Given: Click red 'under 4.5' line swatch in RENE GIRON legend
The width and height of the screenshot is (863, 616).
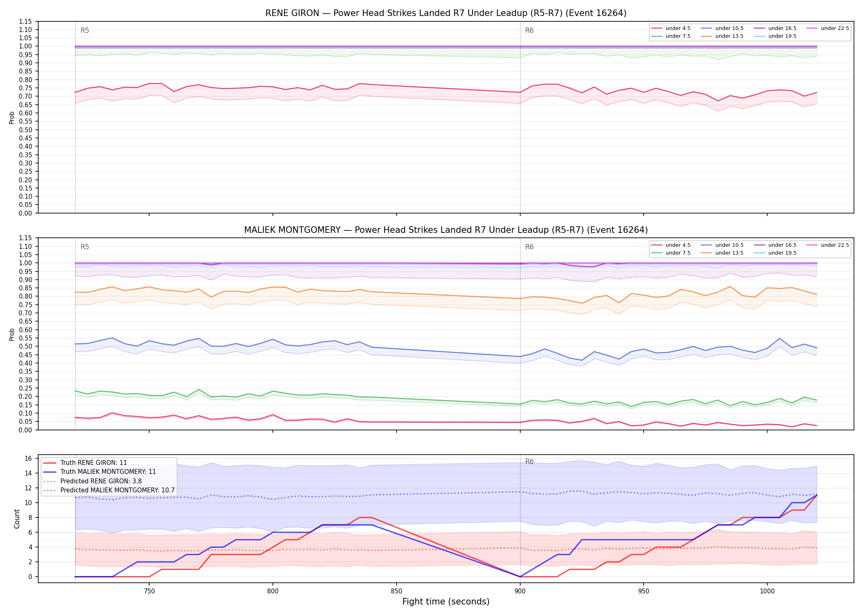Looking at the screenshot, I should click(657, 28).
